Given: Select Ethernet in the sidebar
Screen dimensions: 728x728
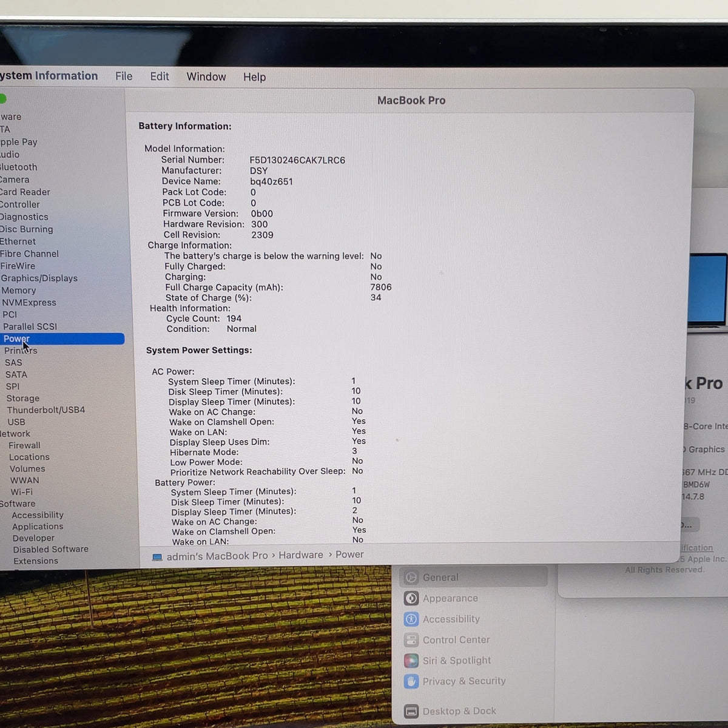Looking at the screenshot, I should pos(18,241).
